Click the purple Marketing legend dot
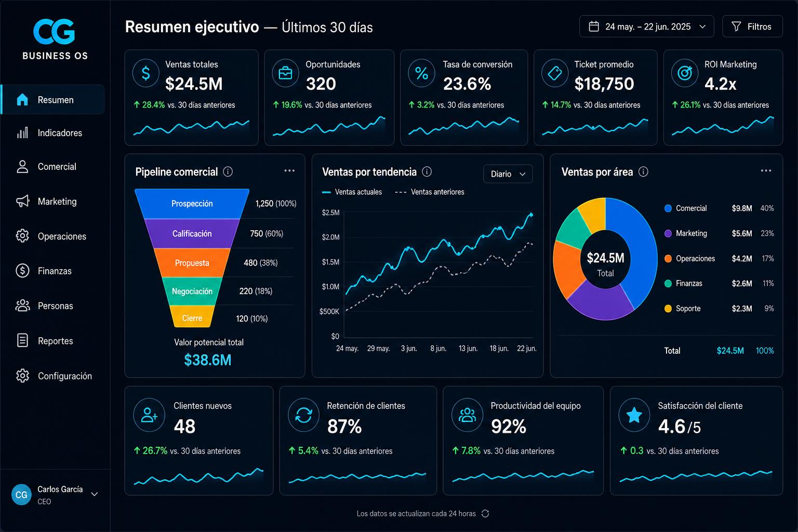 click(668, 233)
